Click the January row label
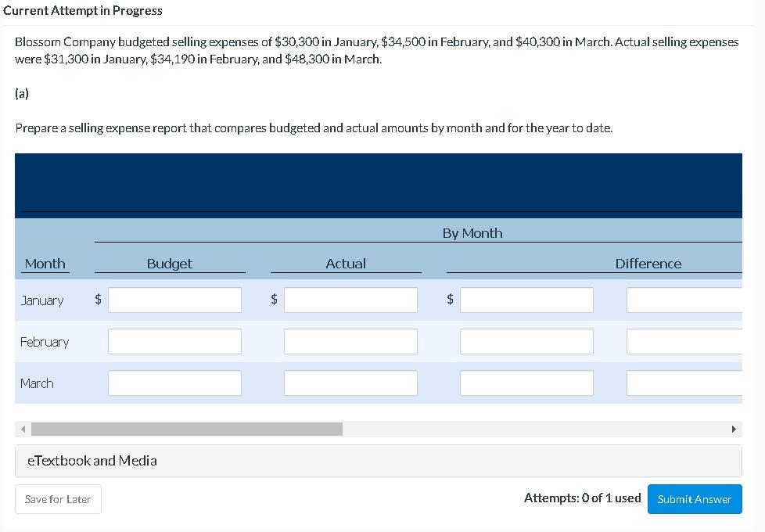Viewport: 765px width, 532px height. [42, 300]
